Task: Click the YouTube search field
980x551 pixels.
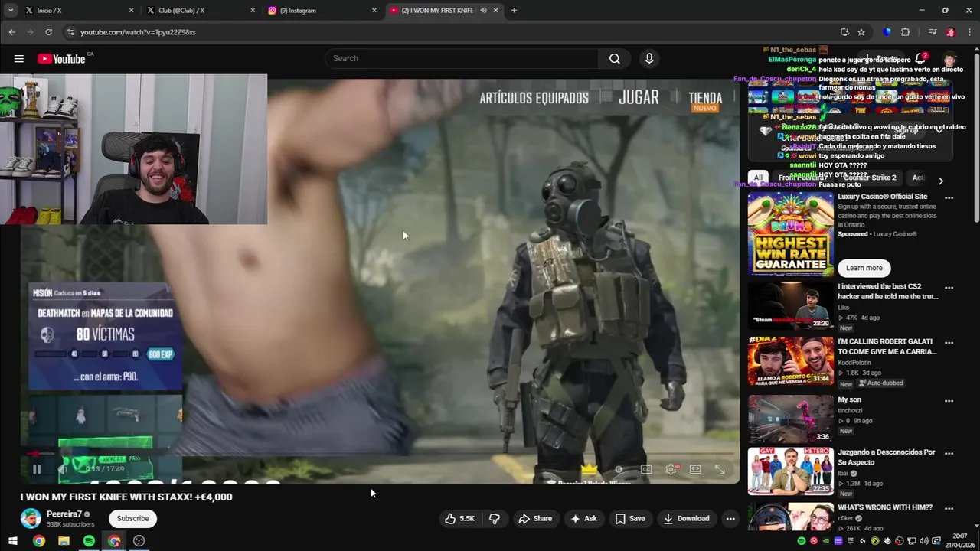Action: coord(462,59)
